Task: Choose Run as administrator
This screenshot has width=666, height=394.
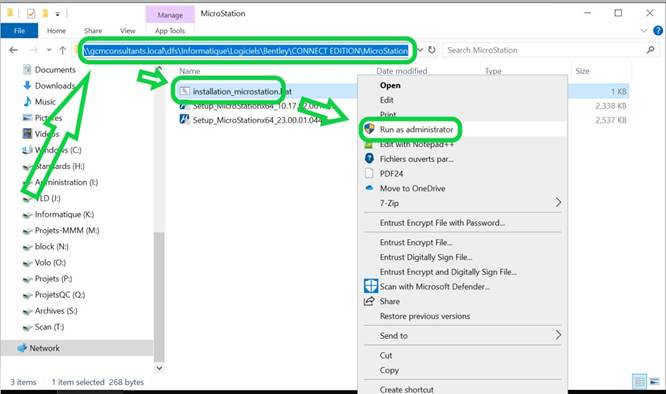Action: coord(416,129)
